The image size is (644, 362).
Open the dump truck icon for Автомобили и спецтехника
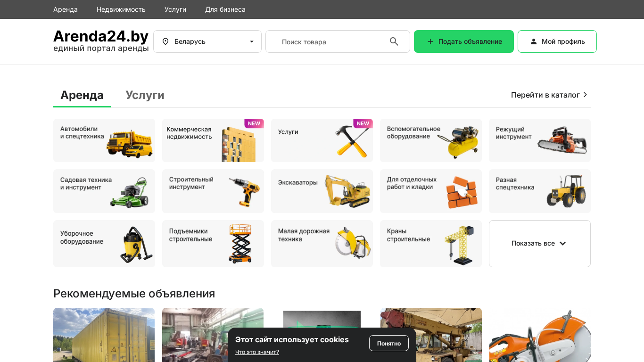tap(129, 143)
